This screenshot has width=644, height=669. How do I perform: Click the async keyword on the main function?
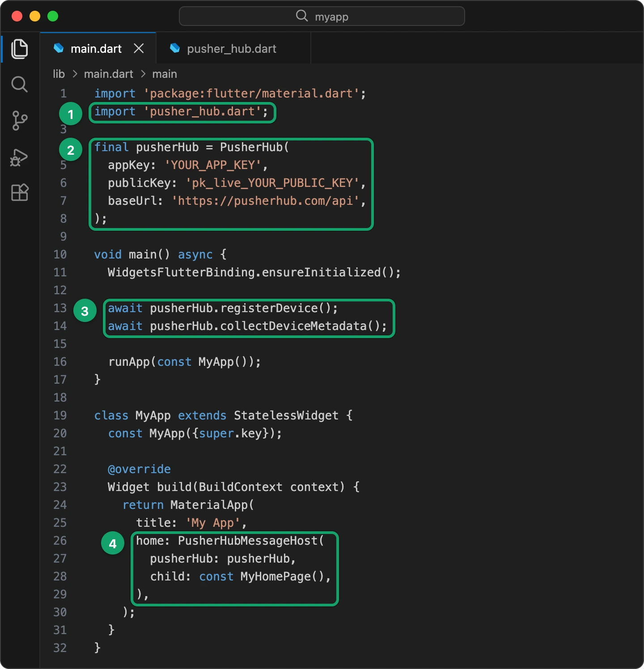tap(195, 254)
